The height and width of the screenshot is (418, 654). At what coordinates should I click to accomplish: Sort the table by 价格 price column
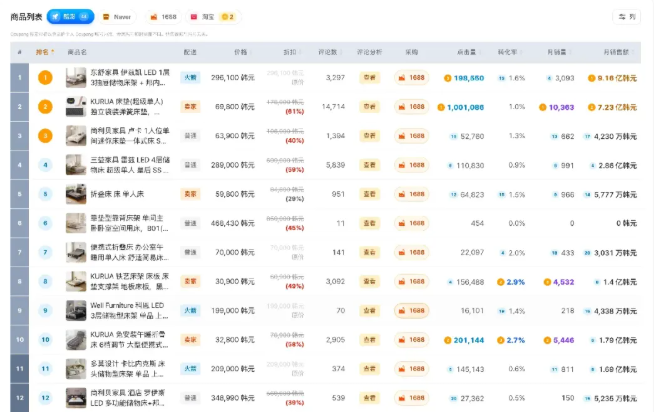click(x=242, y=52)
